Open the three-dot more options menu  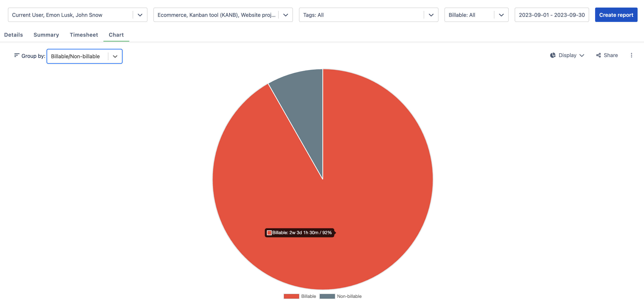(x=631, y=55)
